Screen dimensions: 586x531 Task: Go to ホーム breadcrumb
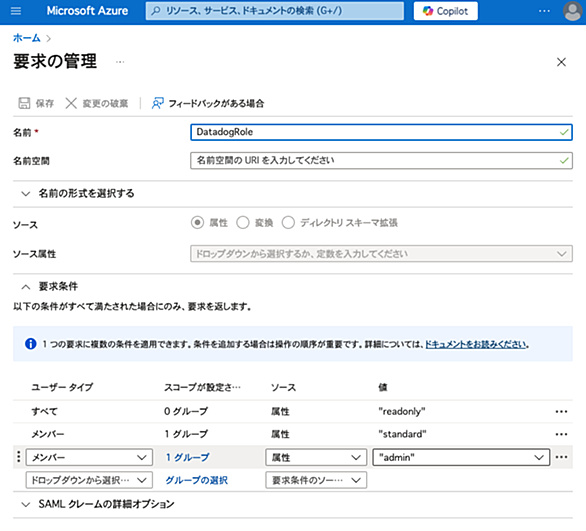click(x=27, y=38)
